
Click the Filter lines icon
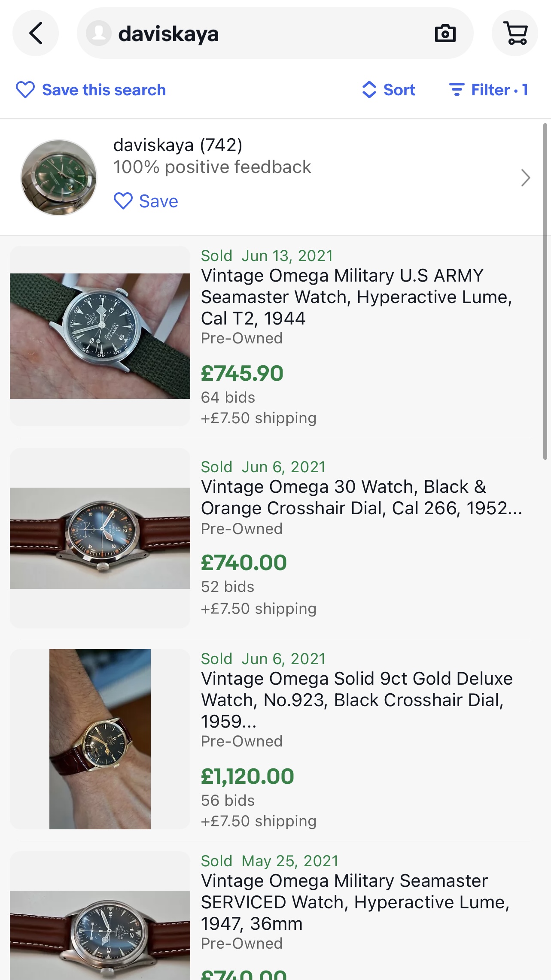pos(457,90)
